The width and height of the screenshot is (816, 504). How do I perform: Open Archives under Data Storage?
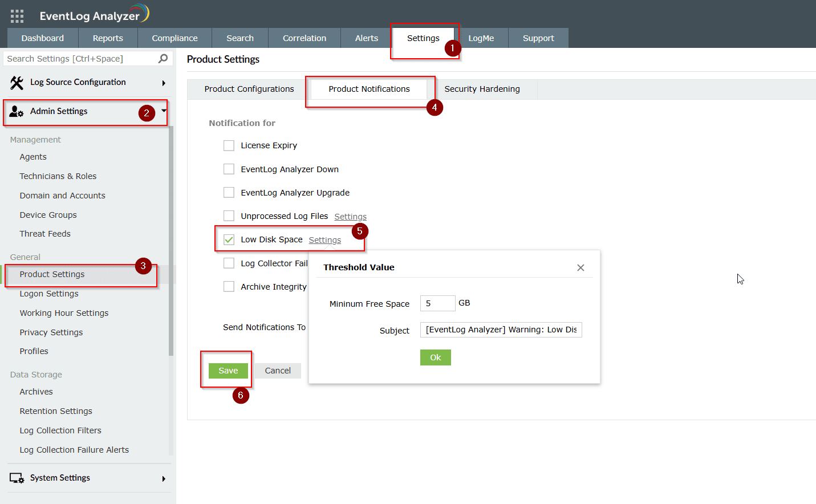pyautogui.click(x=36, y=392)
